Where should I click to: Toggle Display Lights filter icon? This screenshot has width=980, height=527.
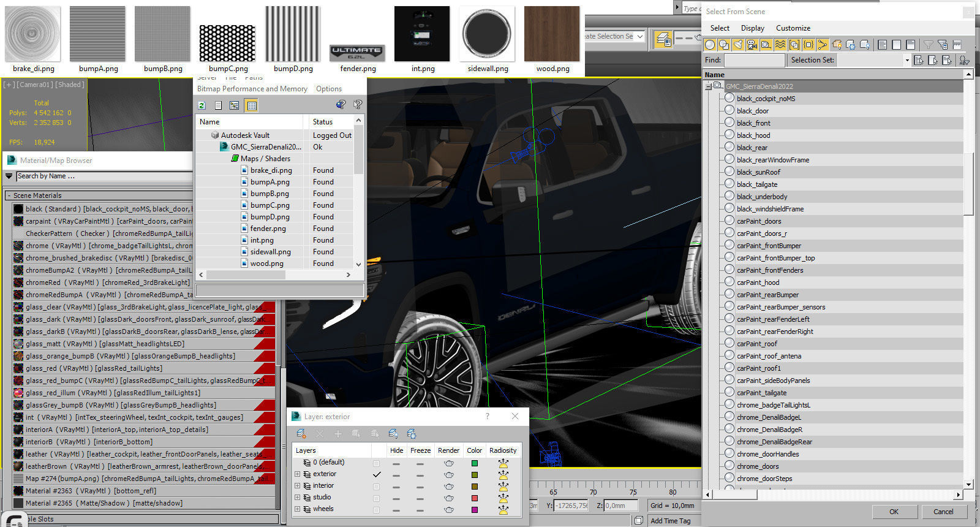point(738,44)
